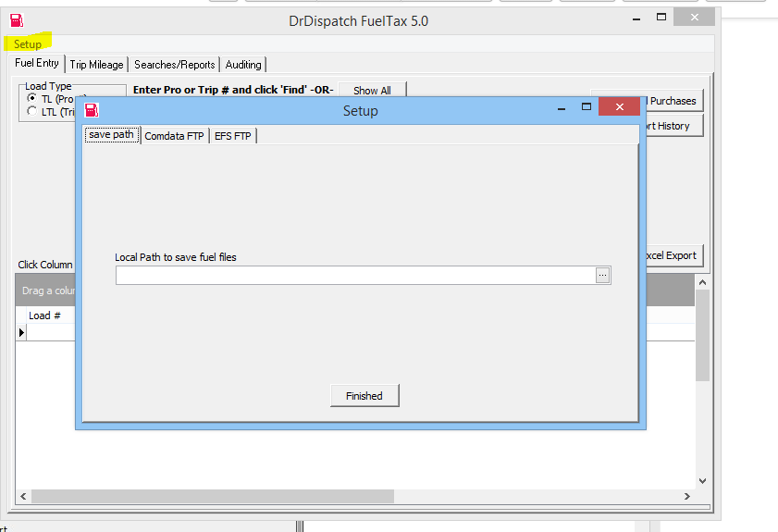
Task: Click the Excel Export button
Action: tap(673, 255)
